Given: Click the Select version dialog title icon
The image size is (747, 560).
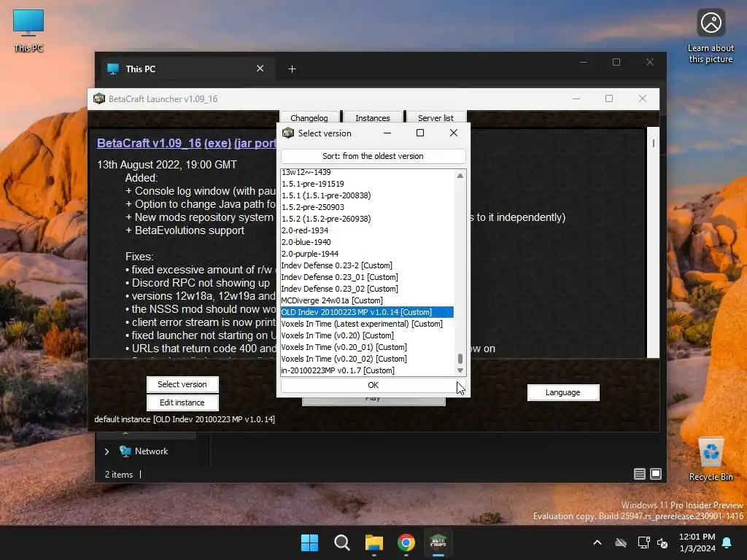Looking at the screenshot, I should coord(287,133).
